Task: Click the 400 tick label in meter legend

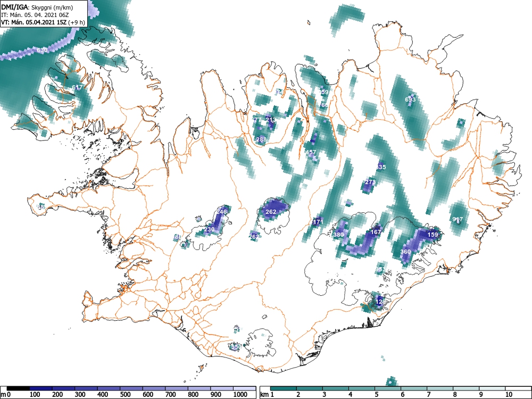Action: click(x=103, y=395)
